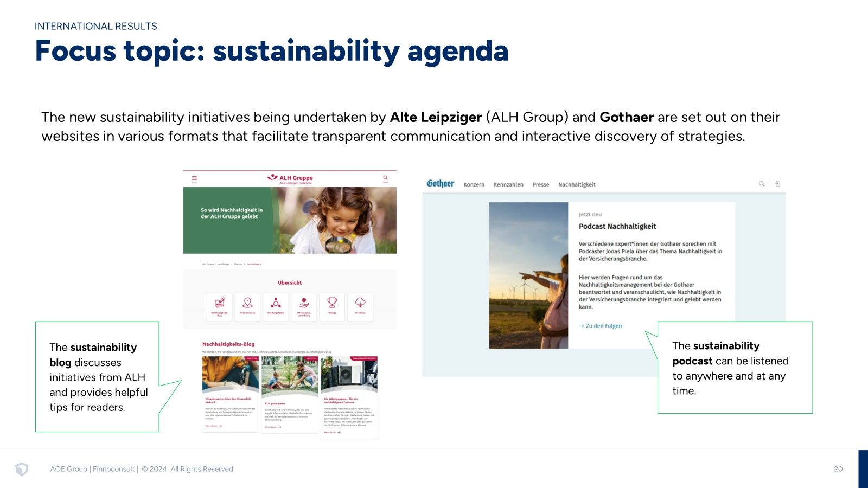Open the Handlungsfelder network icon tile
This screenshot has width=868, height=488.
tap(276, 307)
